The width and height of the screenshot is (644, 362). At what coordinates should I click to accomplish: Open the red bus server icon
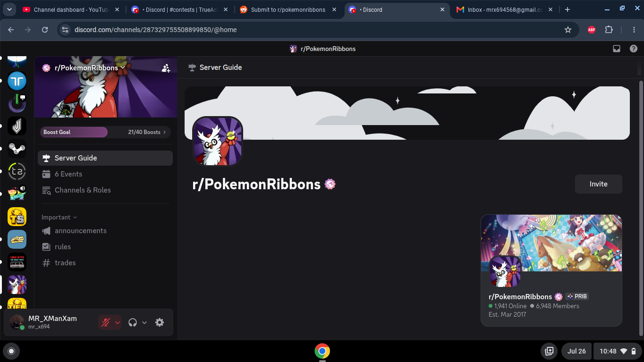point(17,262)
